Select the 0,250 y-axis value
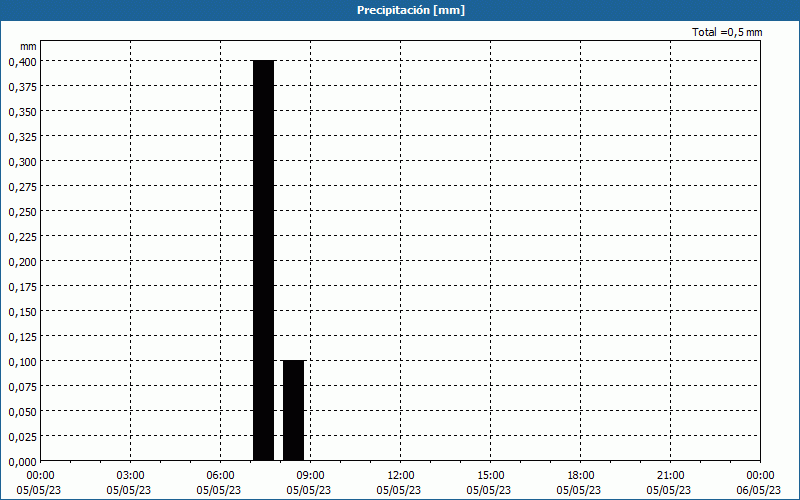Viewport: 800px width, 500px height. 22,212
